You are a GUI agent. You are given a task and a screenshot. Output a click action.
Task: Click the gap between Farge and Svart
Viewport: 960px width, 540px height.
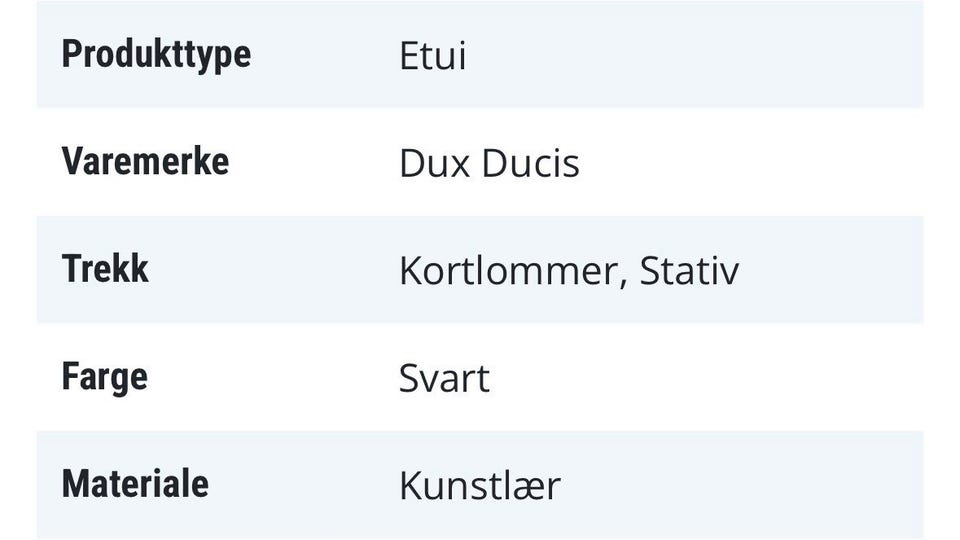tap(272, 379)
